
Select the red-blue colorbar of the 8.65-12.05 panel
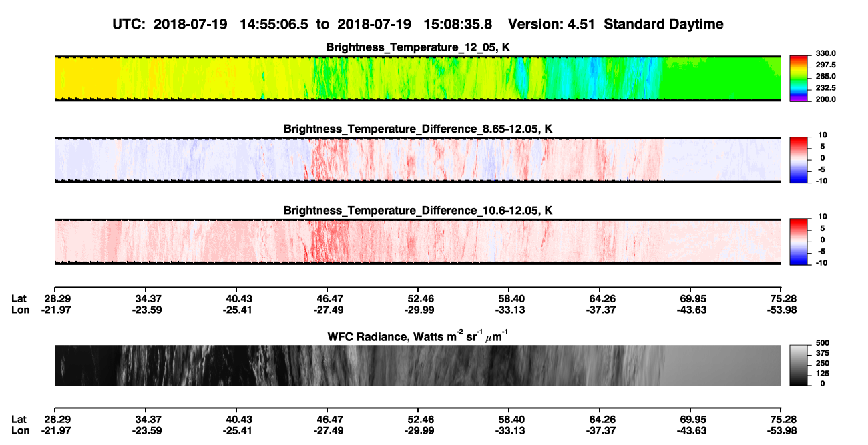(798, 160)
